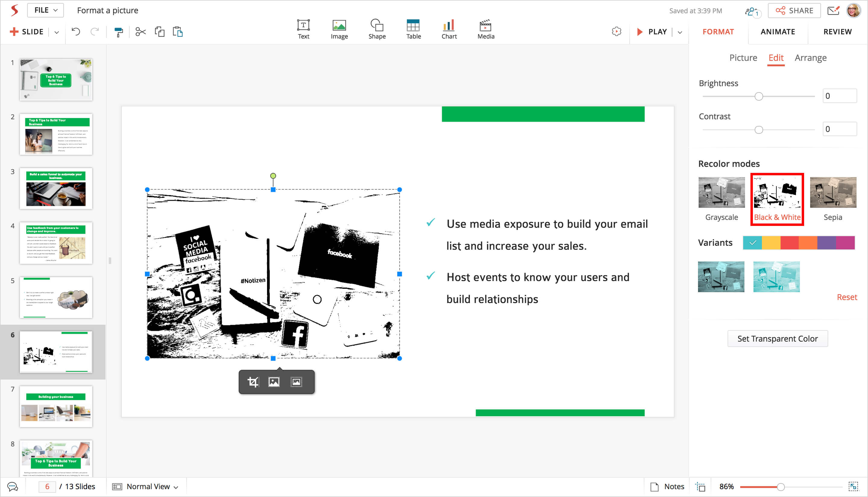
Task: Insert a Table from toolbar
Action: coord(413,29)
